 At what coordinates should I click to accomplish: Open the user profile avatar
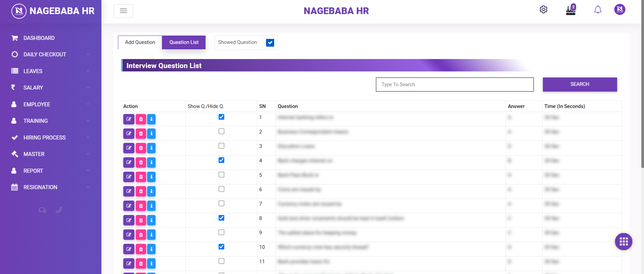[619, 9]
